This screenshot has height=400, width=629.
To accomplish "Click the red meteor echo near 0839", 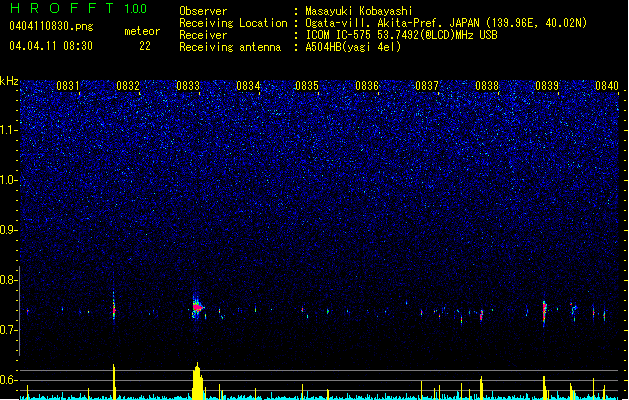I will pyautogui.click(x=544, y=311).
